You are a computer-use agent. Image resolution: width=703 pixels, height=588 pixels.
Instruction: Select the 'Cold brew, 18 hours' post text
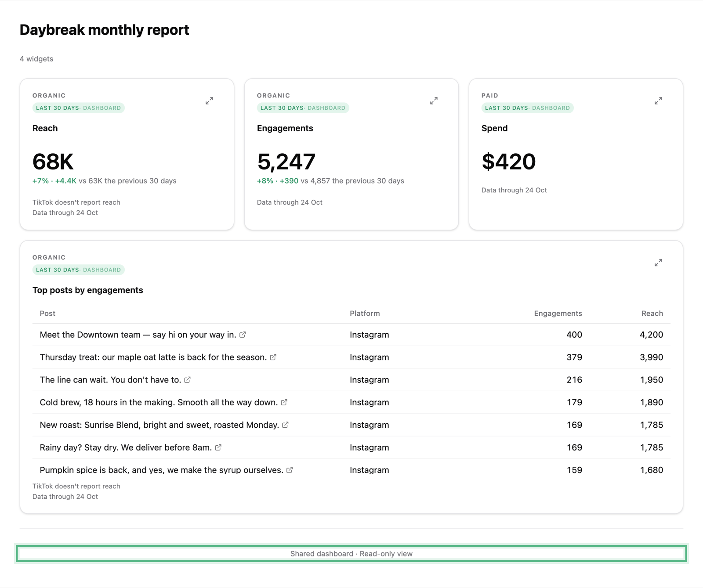159,402
